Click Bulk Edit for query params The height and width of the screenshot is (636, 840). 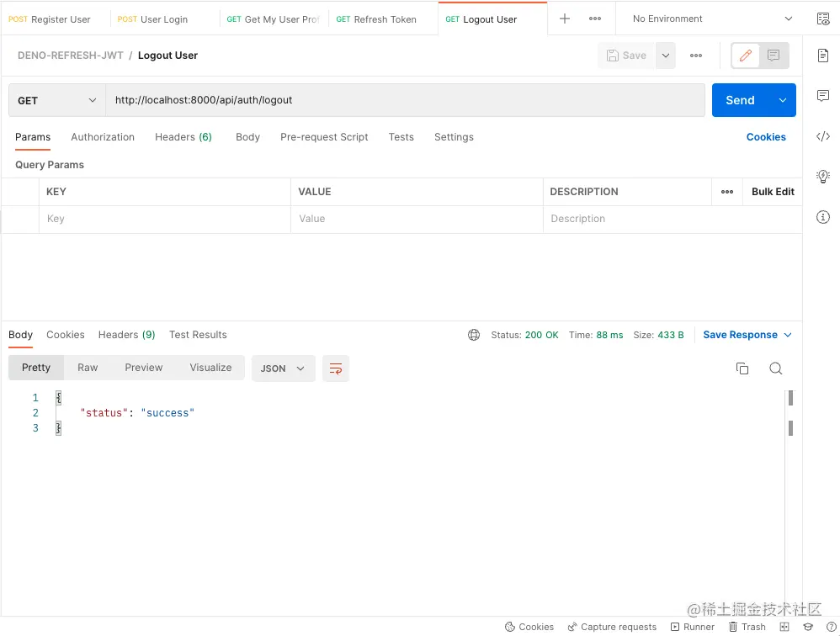tap(773, 192)
